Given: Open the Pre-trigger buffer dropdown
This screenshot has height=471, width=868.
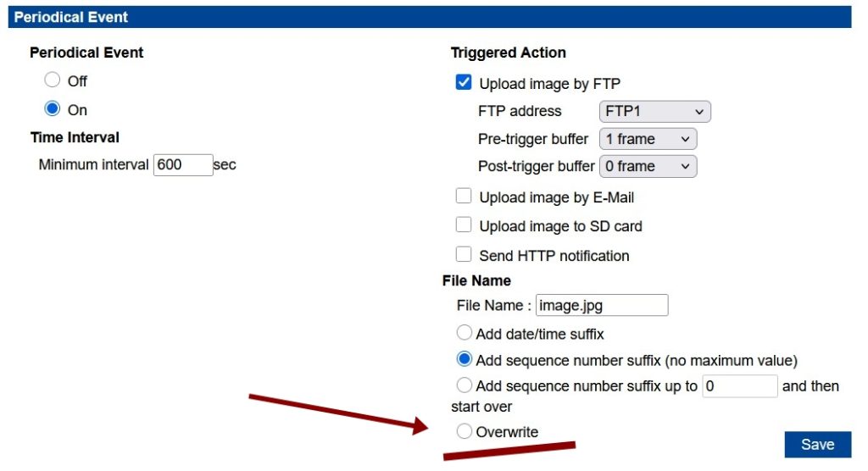Looking at the screenshot, I should [x=648, y=139].
